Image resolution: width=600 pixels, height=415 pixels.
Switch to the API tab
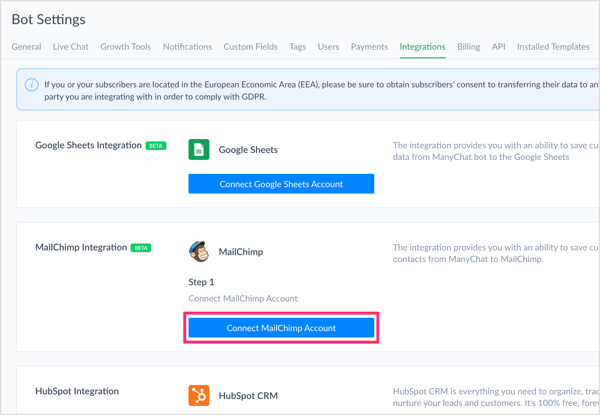click(499, 47)
